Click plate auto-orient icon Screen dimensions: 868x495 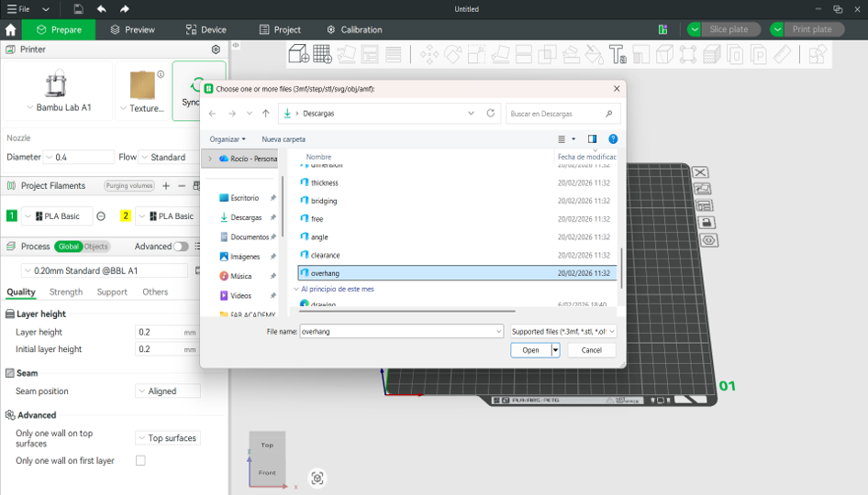[x=702, y=189]
